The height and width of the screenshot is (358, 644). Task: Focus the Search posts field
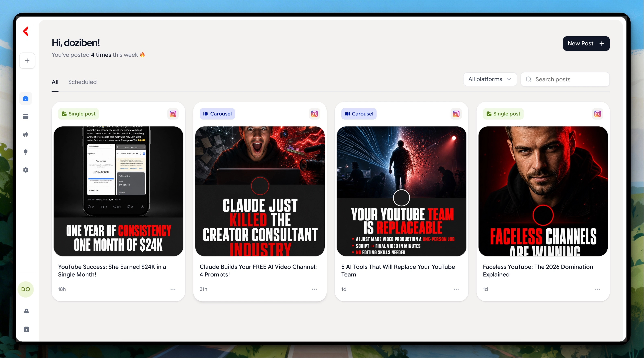click(565, 79)
